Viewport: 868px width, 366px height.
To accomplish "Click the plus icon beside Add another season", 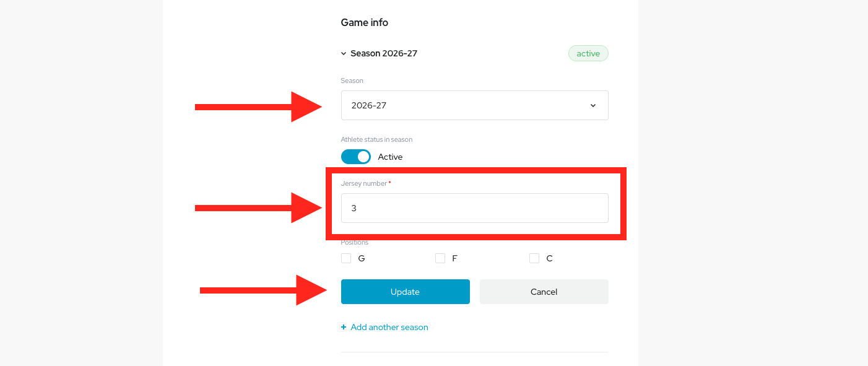I will coord(344,327).
